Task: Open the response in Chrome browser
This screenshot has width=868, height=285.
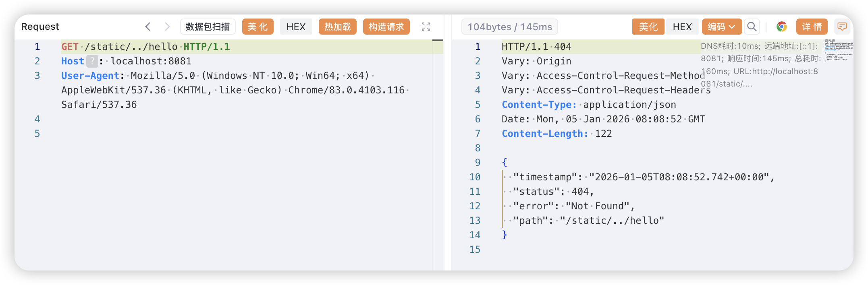Action: [782, 27]
